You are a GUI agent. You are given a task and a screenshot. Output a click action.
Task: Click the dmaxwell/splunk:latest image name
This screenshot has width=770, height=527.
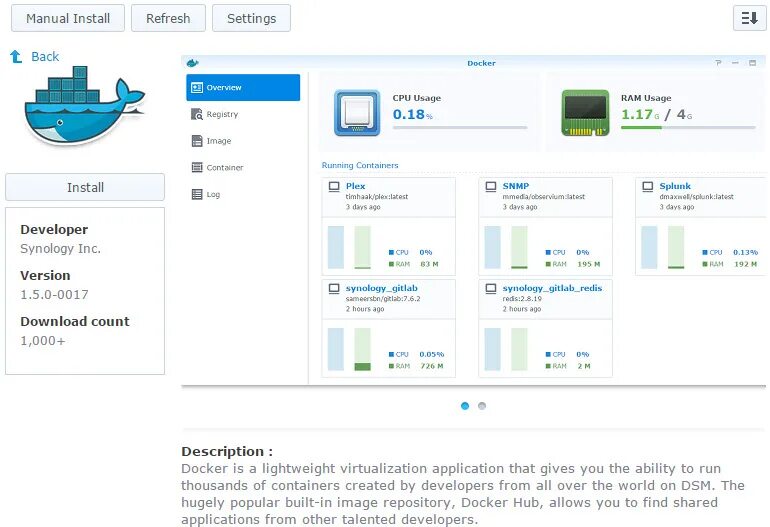(696, 196)
